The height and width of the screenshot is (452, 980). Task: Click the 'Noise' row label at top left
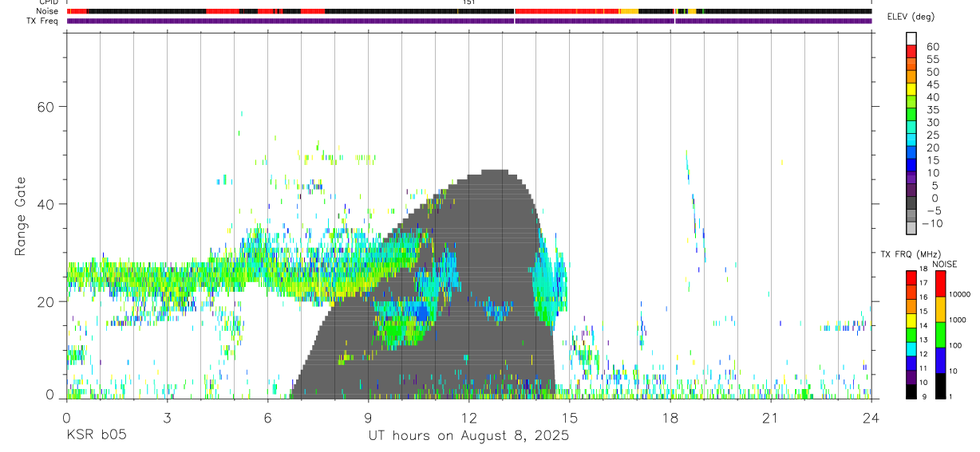click(49, 11)
